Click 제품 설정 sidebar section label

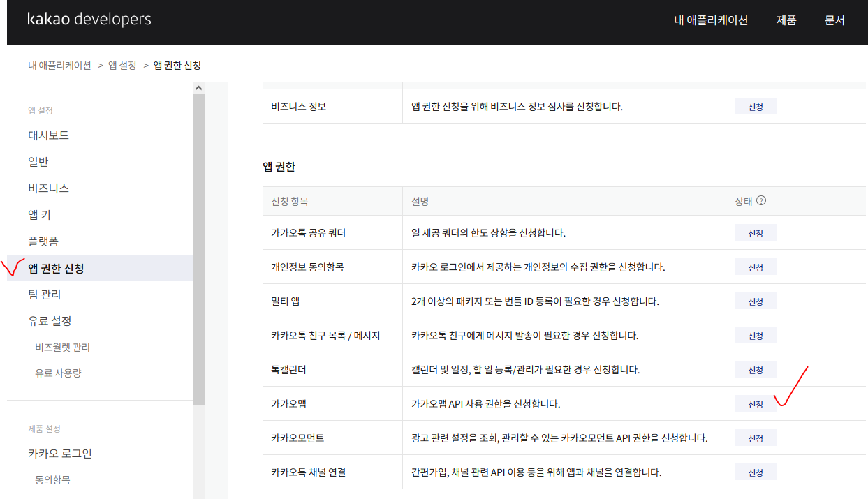44,429
